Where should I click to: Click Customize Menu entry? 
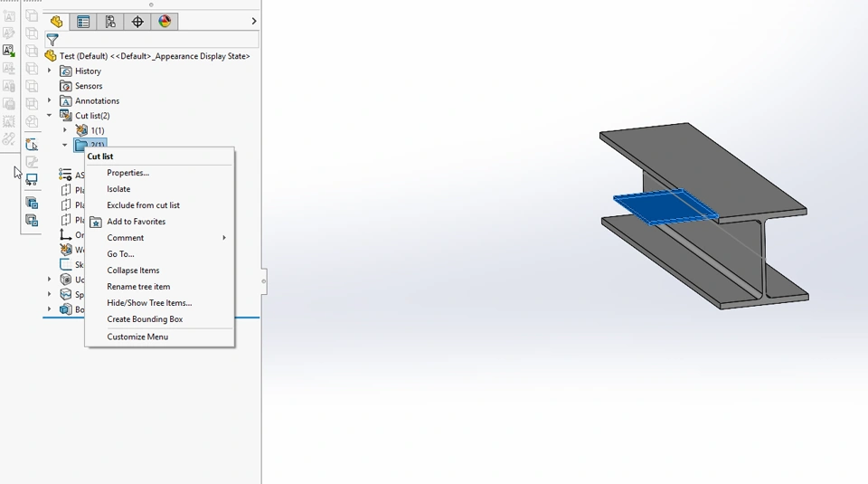[137, 337]
